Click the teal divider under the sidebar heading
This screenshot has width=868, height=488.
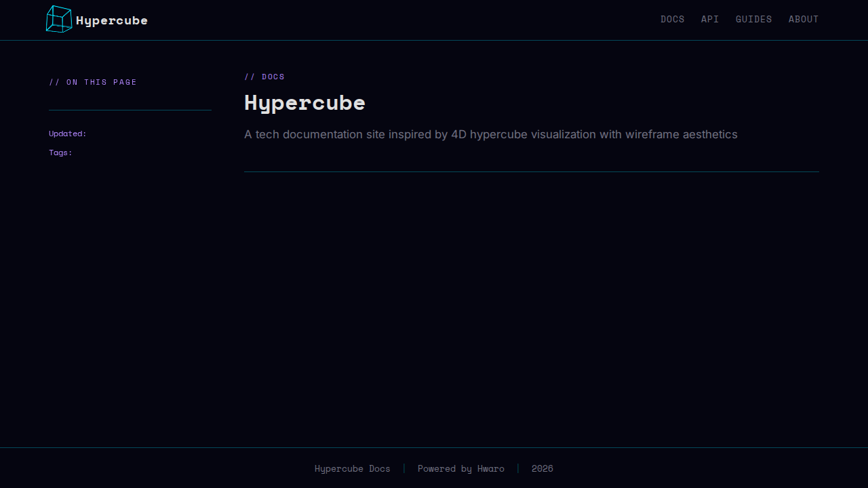[130, 110]
